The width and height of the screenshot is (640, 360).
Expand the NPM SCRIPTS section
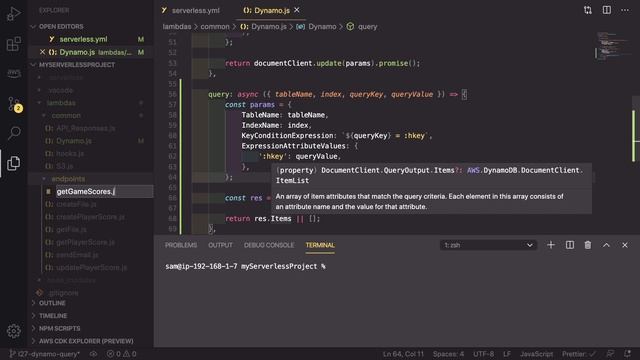click(x=59, y=328)
